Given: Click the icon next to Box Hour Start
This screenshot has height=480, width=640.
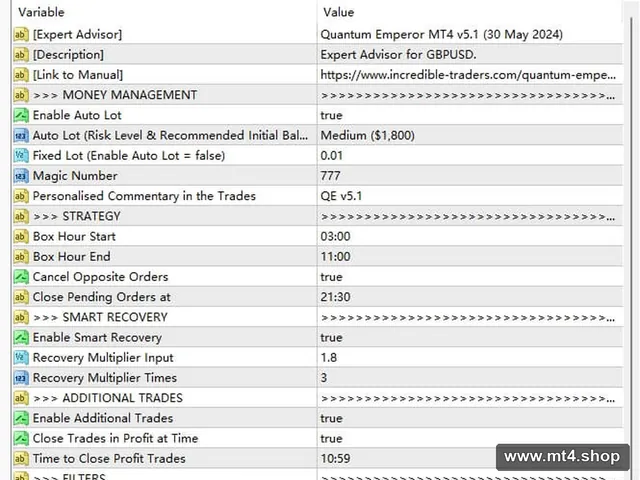Looking at the screenshot, I should (x=20, y=236).
